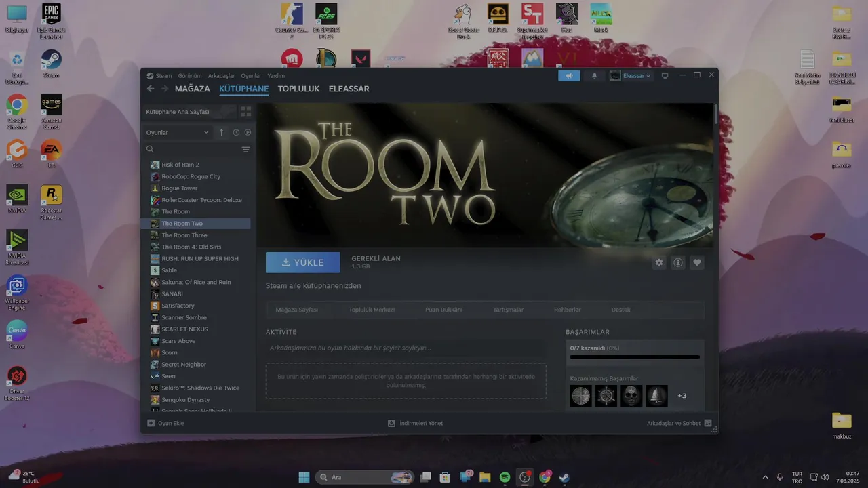Expand the Oyunlar collection dropdown
Image resolution: width=868 pixels, height=488 pixels.
point(178,132)
